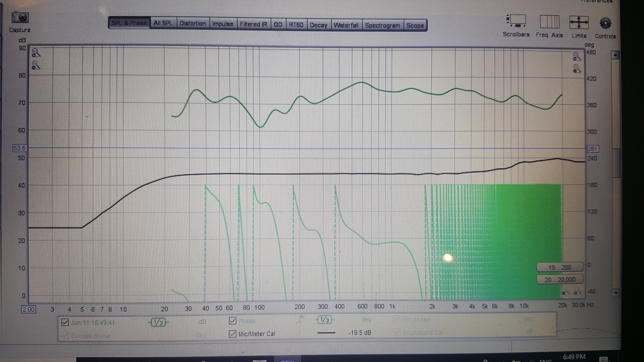Viewport: 644px width, 362px height.
Task: Click the Capture camera icon
Action: pos(20,17)
